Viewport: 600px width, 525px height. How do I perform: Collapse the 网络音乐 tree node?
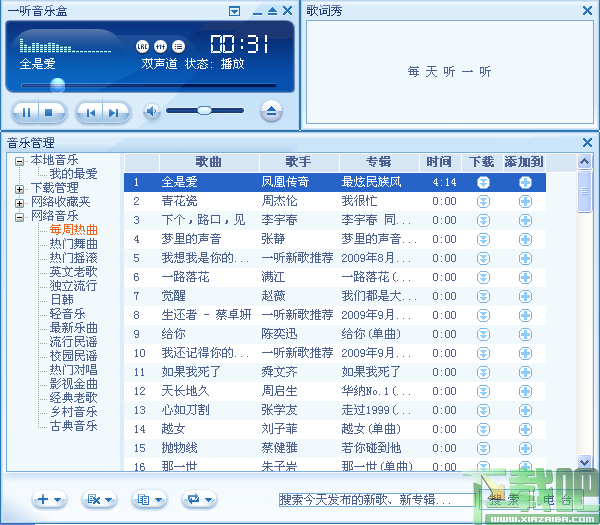point(19,217)
